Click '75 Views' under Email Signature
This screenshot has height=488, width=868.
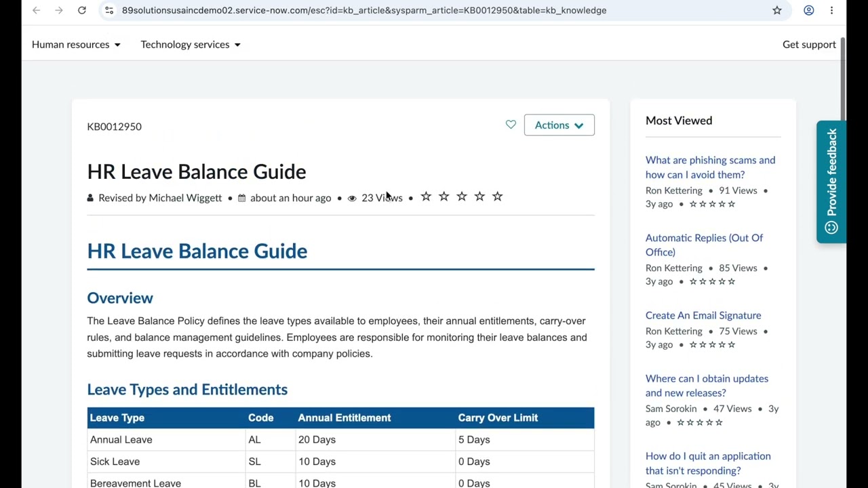tap(738, 331)
